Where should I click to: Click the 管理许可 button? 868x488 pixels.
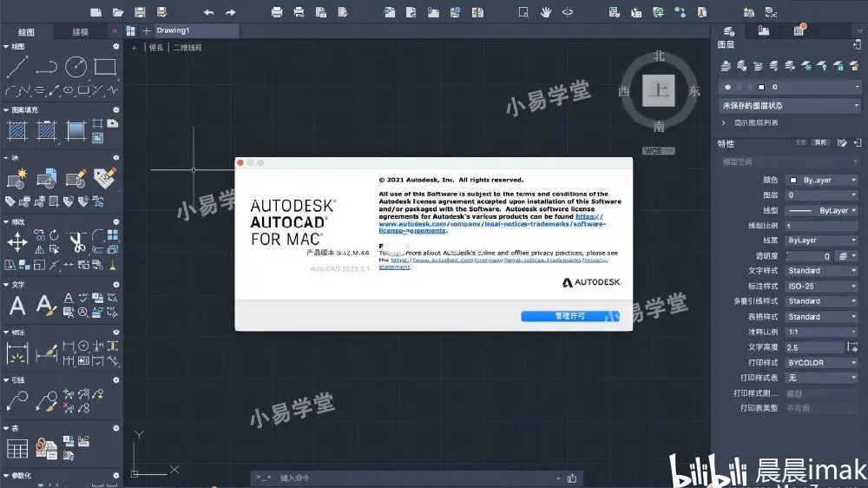[x=569, y=316]
